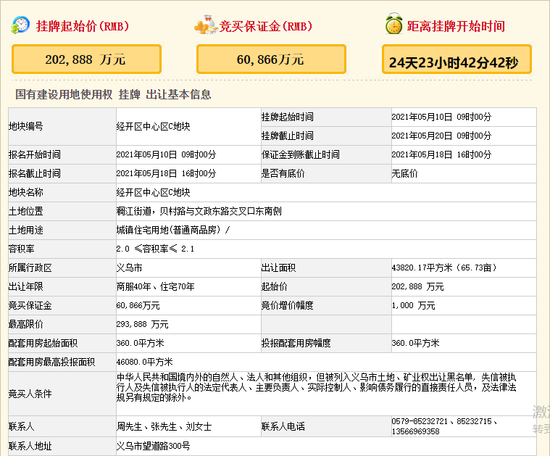Click the alarm clock icon beside 距离挂牌开始时间
The width and height of the screenshot is (550, 456).
point(394,24)
